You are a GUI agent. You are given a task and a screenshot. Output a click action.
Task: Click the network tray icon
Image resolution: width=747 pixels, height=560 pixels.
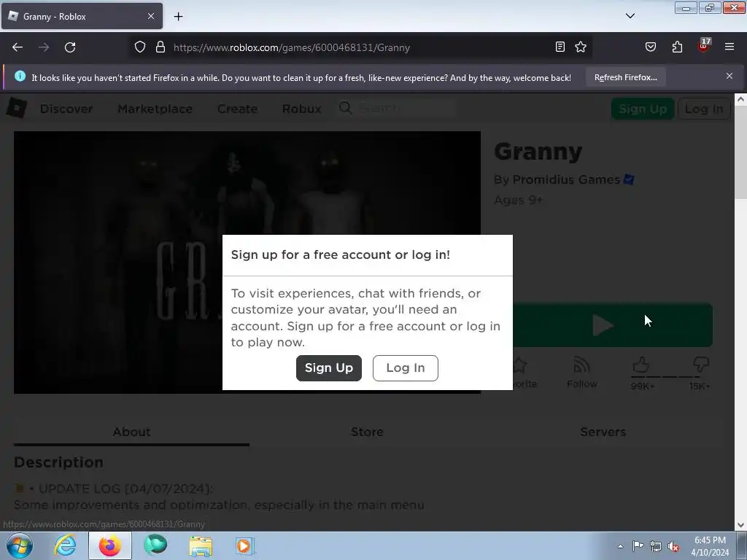(x=656, y=546)
